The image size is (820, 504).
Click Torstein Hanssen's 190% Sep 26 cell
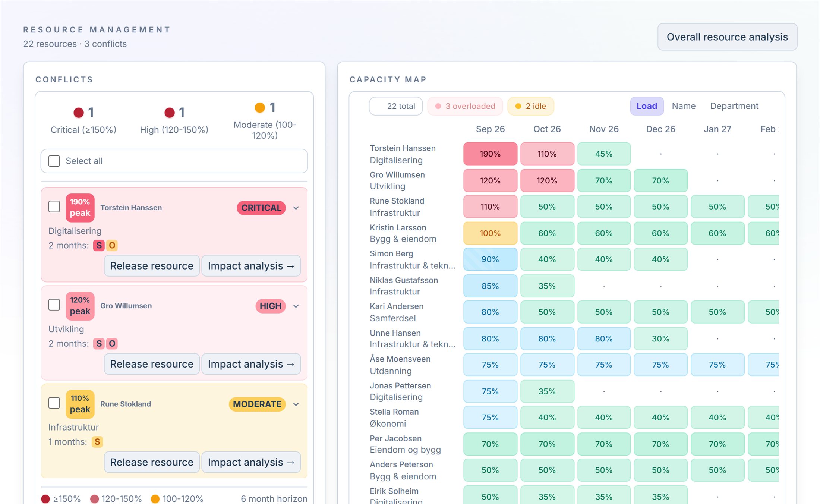[x=490, y=154]
